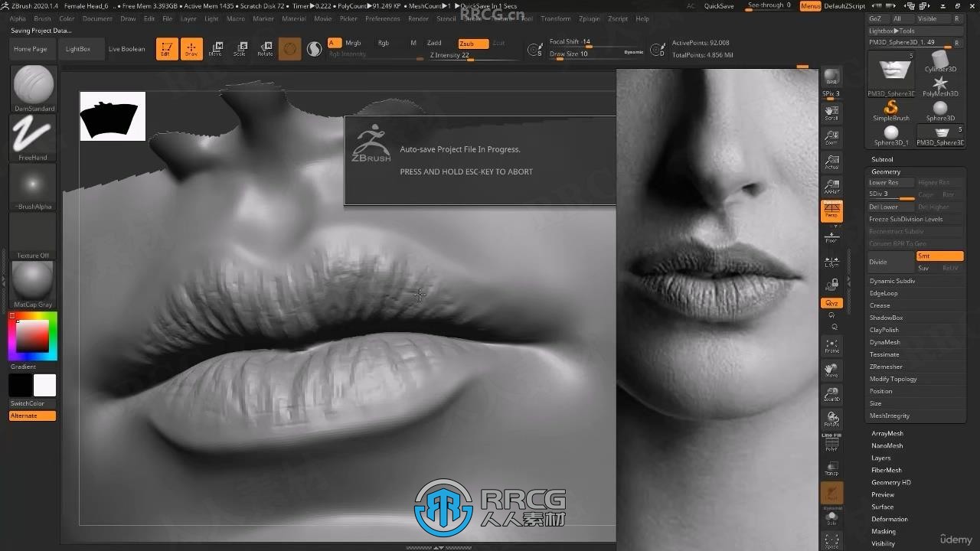Image resolution: width=980 pixels, height=551 pixels.
Task: Open the Brush menu
Action: click(42, 18)
